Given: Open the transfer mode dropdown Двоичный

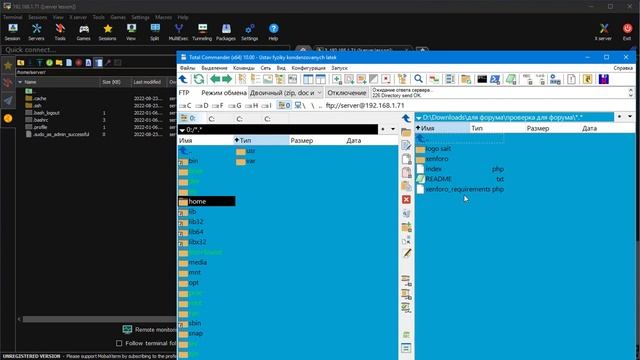Looking at the screenshot, I should (286, 93).
